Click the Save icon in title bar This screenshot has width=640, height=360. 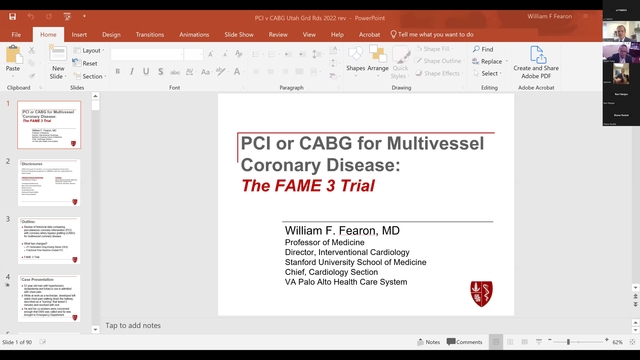(x=13, y=16)
